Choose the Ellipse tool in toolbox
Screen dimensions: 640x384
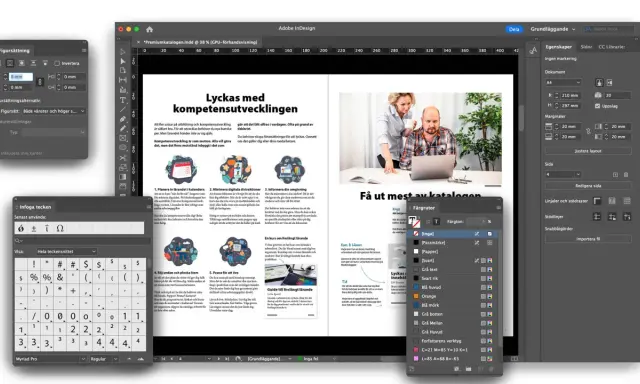(x=123, y=148)
